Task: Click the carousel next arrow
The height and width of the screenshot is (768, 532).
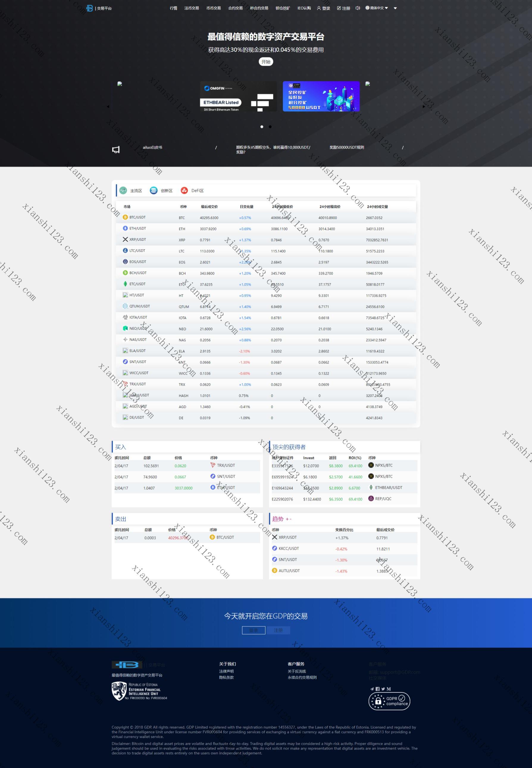Action: click(424, 106)
